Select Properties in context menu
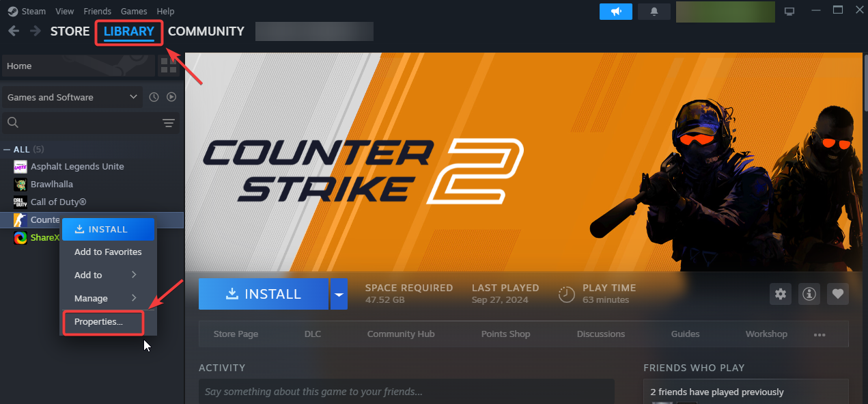The height and width of the screenshot is (404, 868). tap(103, 322)
